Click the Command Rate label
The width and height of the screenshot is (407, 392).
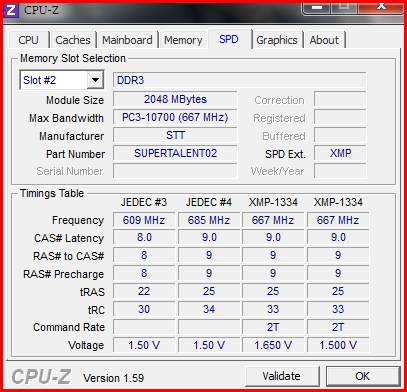69,327
